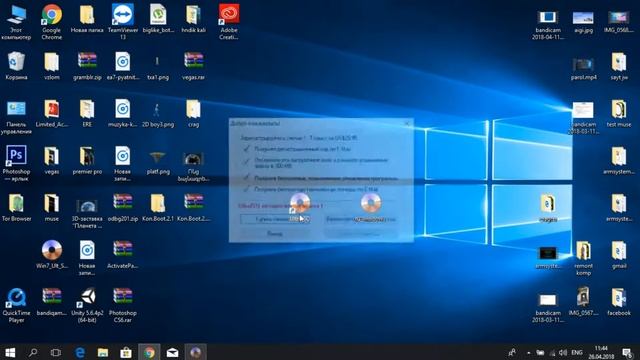Open the Windows Start menu

[10, 352]
